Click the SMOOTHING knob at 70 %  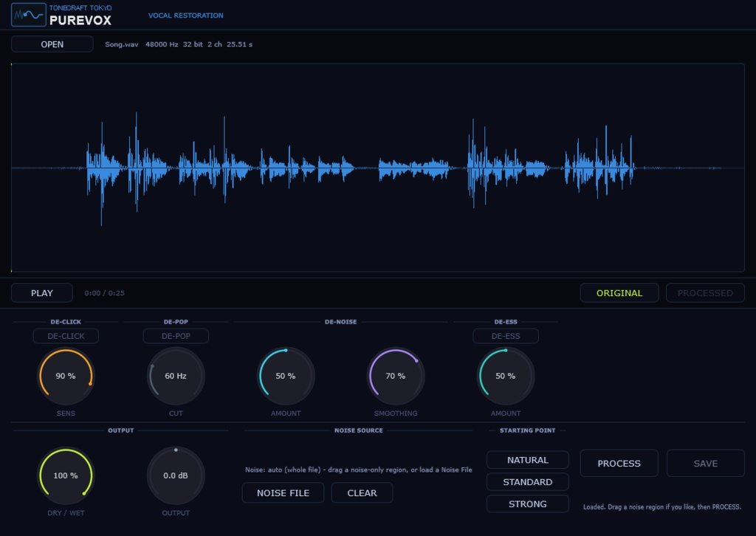396,376
